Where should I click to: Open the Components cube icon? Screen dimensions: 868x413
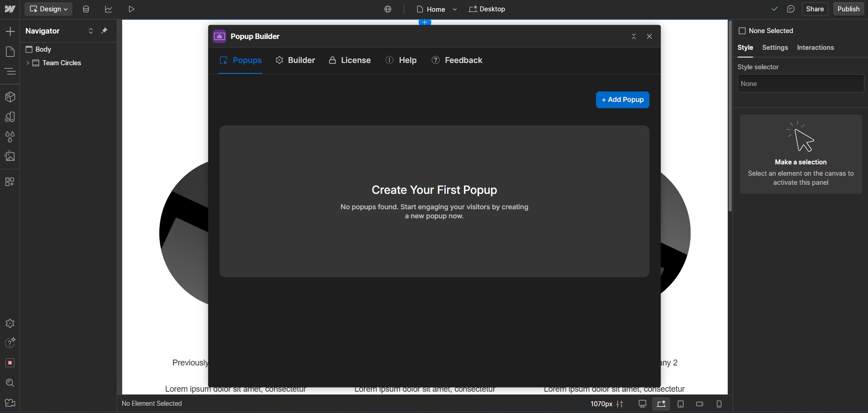(10, 97)
